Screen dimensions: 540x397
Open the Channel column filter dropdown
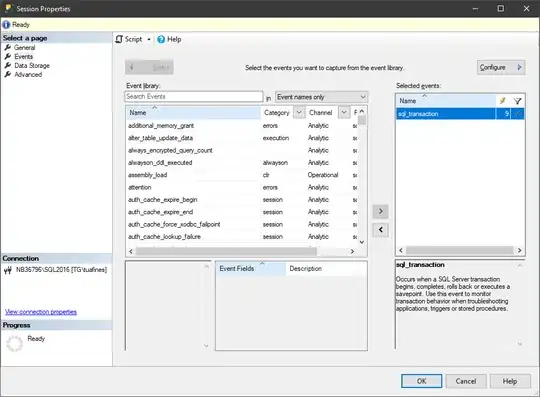[344, 112]
